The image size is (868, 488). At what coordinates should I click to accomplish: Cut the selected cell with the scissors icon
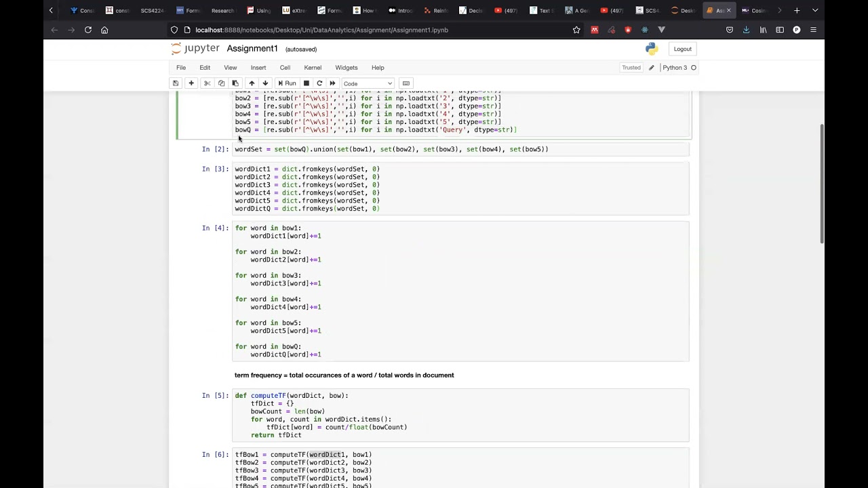(x=208, y=83)
